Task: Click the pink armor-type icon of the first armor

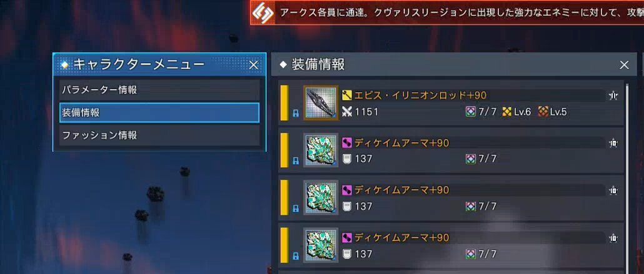Action: click(347, 143)
